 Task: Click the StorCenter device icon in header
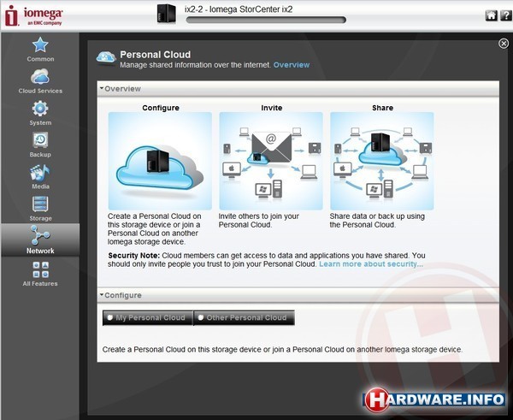point(166,14)
